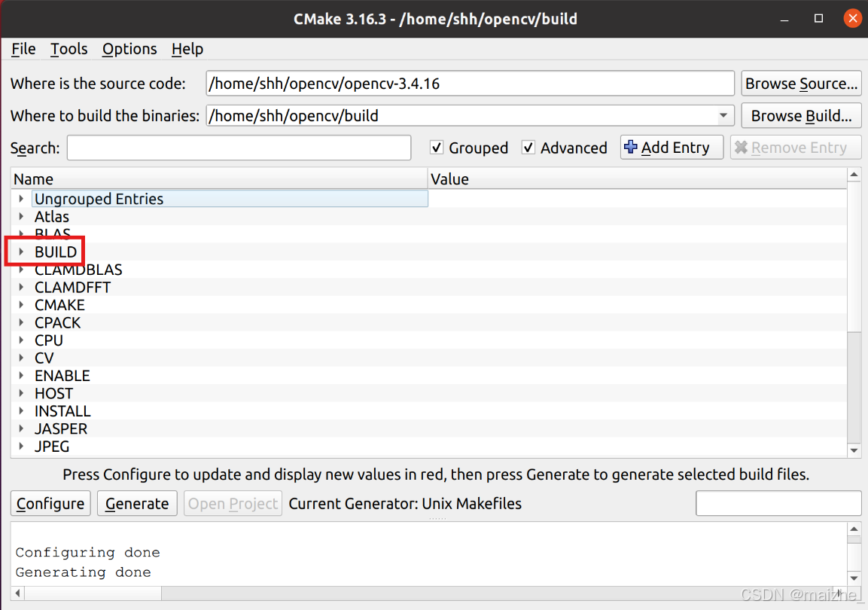Toggle the Advanced checkbox
Viewport: 868px width, 610px height.
click(528, 148)
